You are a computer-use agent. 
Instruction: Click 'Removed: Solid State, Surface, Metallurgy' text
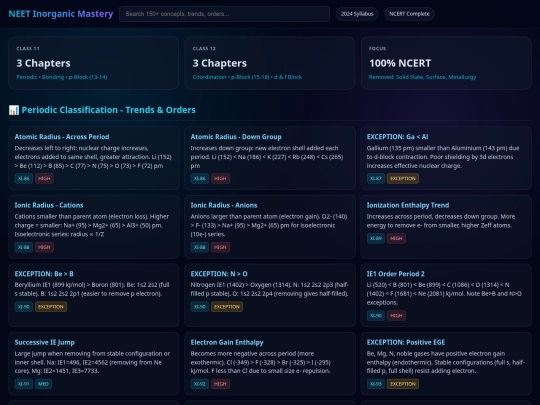[423, 77]
